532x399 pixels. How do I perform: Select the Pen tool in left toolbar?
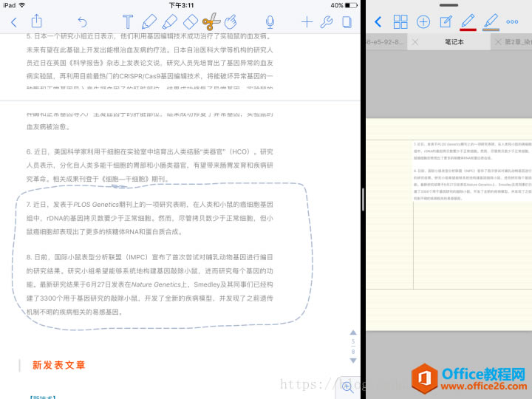(x=149, y=21)
